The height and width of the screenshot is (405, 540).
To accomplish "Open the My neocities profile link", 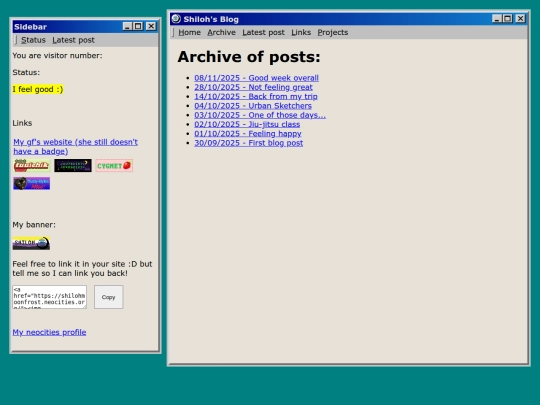I will (x=49, y=332).
